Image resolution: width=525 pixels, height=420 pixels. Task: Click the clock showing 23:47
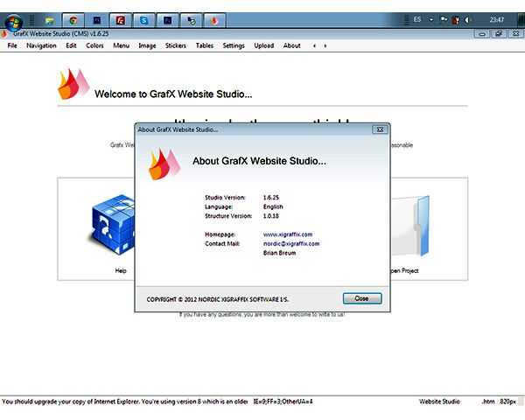pyautogui.click(x=497, y=20)
